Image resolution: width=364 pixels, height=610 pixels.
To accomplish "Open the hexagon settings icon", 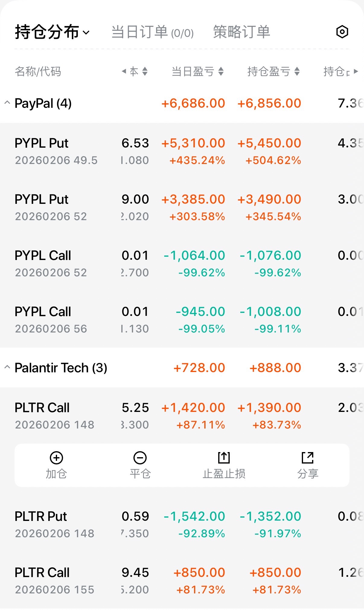I will coord(342,32).
